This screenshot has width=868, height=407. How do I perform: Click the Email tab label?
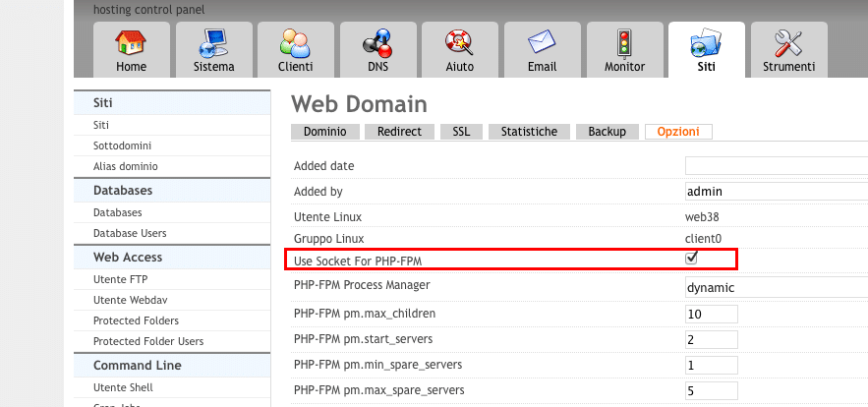pyautogui.click(x=542, y=67)
